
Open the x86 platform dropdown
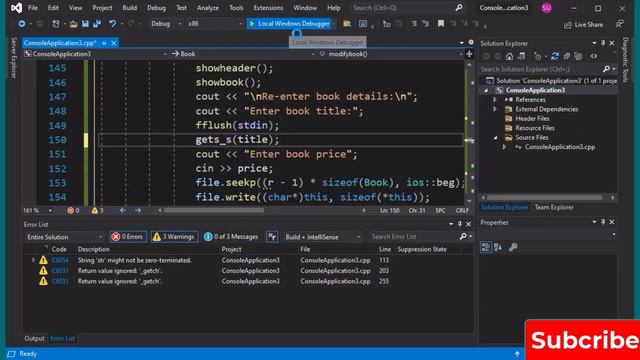tap(215, 24)
